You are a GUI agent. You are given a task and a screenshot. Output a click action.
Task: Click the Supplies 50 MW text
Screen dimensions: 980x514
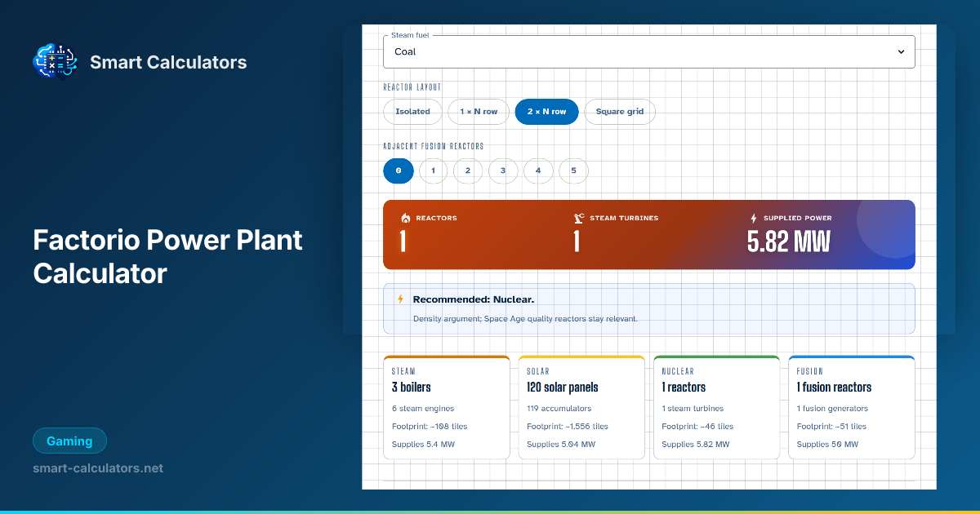point(827,444)
